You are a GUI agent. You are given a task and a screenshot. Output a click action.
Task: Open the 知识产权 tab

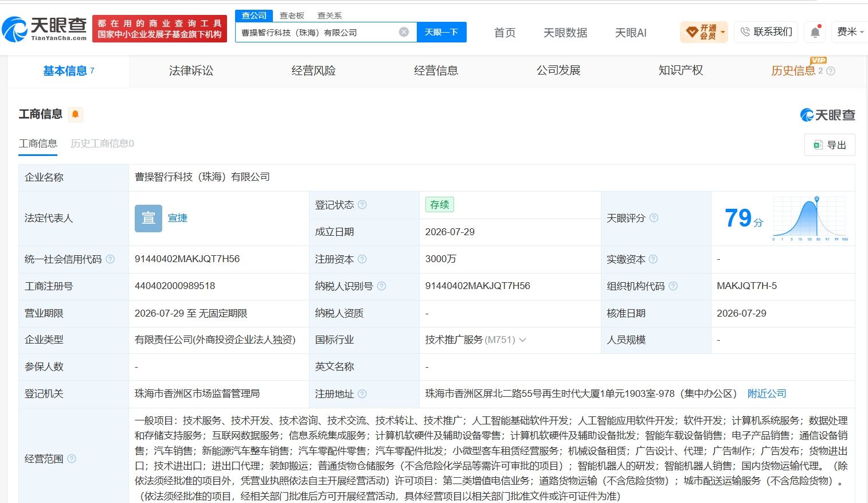(x=681, y=71)
